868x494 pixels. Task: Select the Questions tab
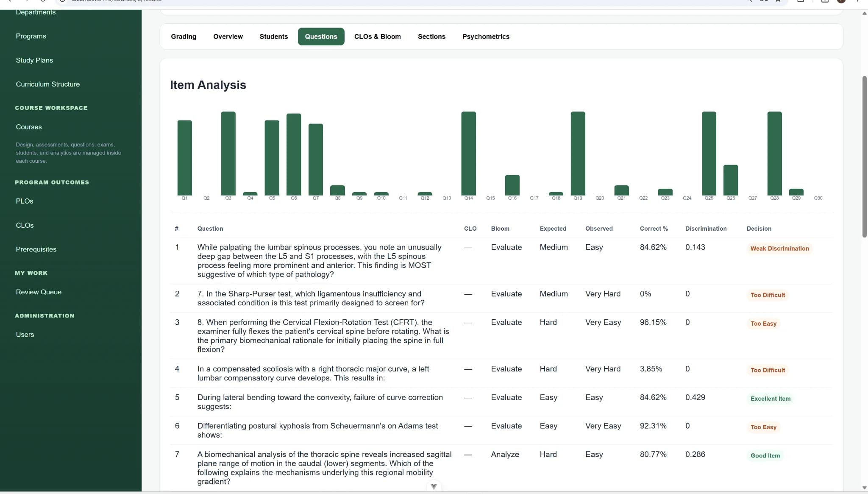click(x=321, y=36)
